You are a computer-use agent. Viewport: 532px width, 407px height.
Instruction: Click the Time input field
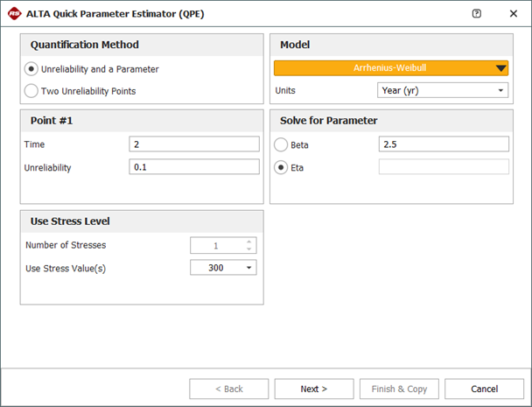(193, 144)
